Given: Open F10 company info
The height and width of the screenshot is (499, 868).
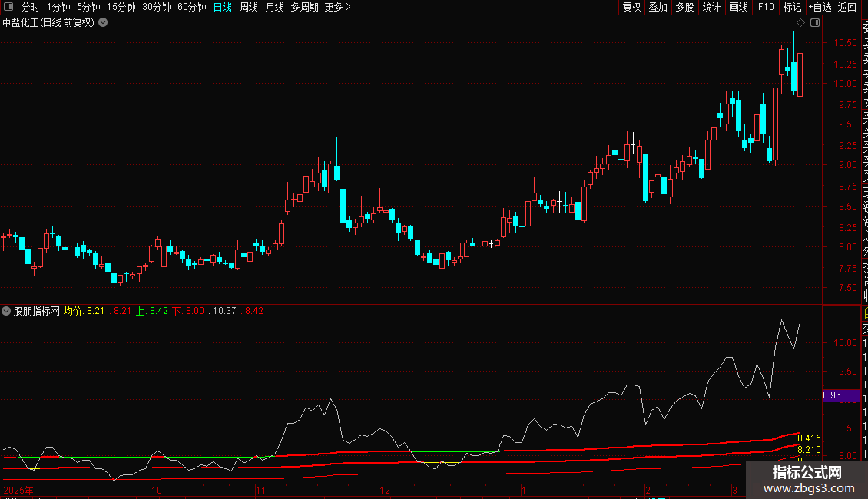Looking at the screenshot, I should (766, 7).
